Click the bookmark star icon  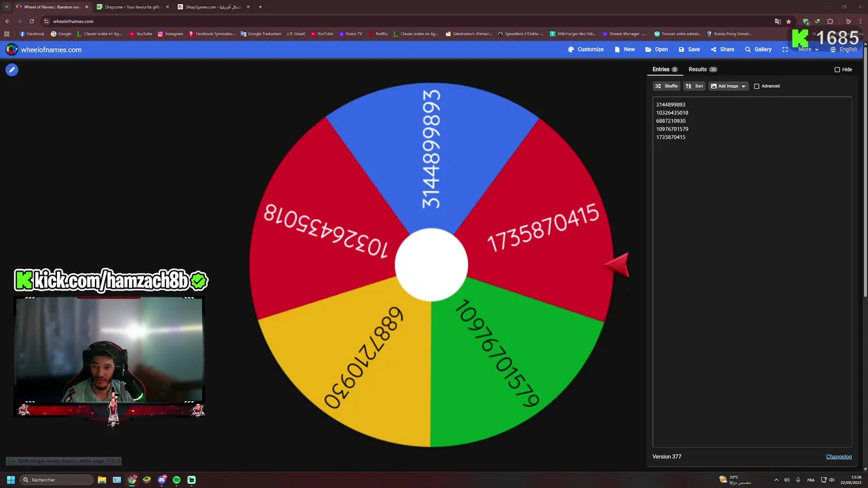(x=788, y=21)
